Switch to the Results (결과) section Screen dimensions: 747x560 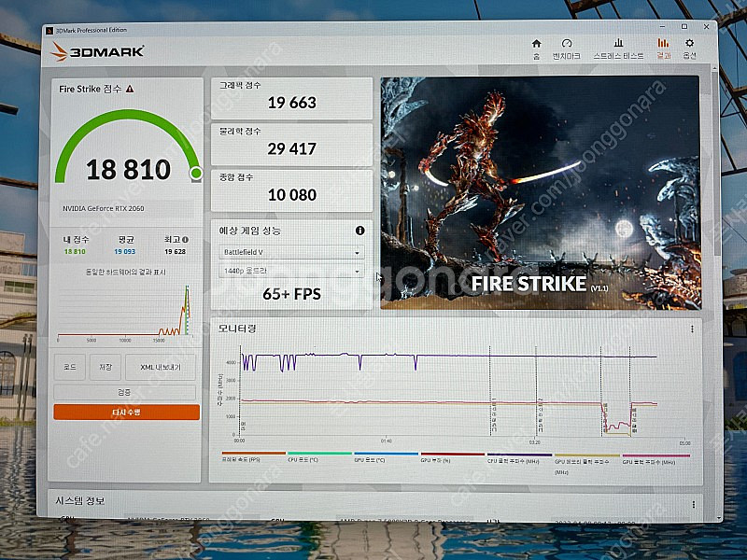(x=663, y=49)
